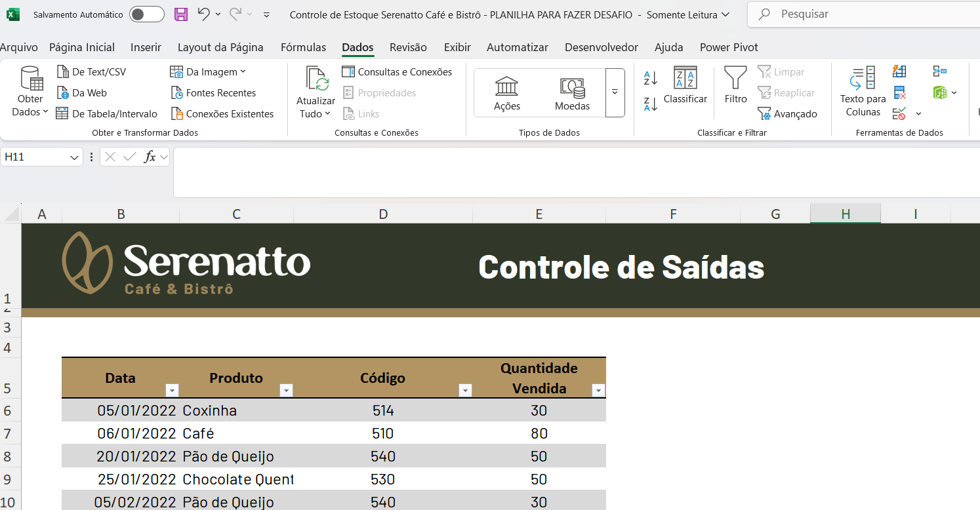
Task: Click Data Validation icon
Action: [x=899, y=113]
